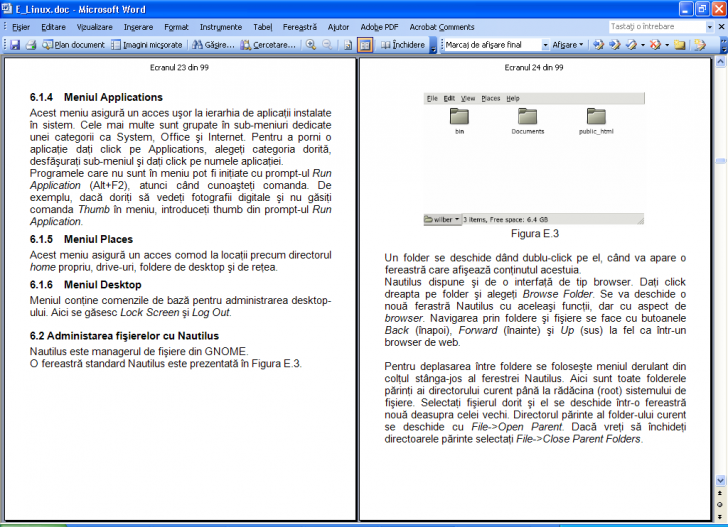Click the Închidere close reading button
728x527 pixels.
tap(403, 45)
